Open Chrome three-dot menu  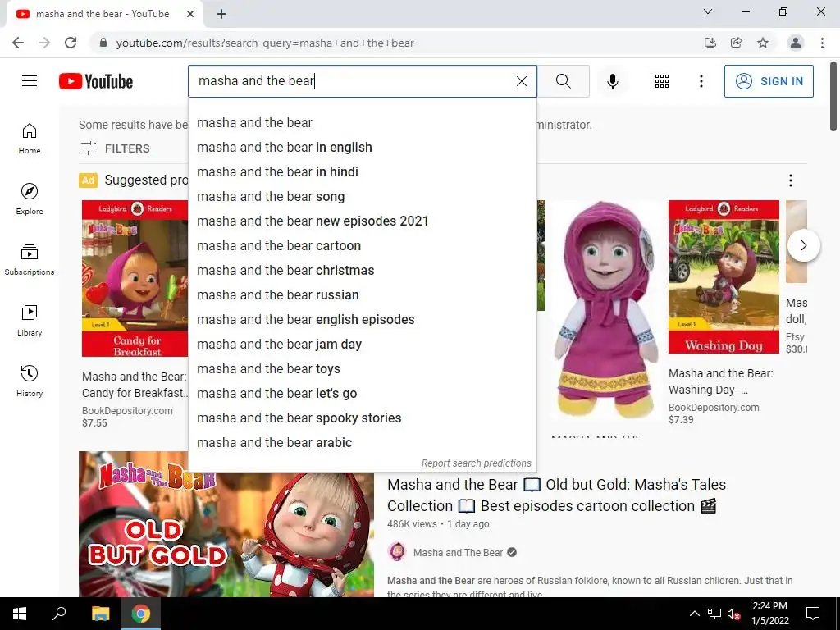(822, 43)
